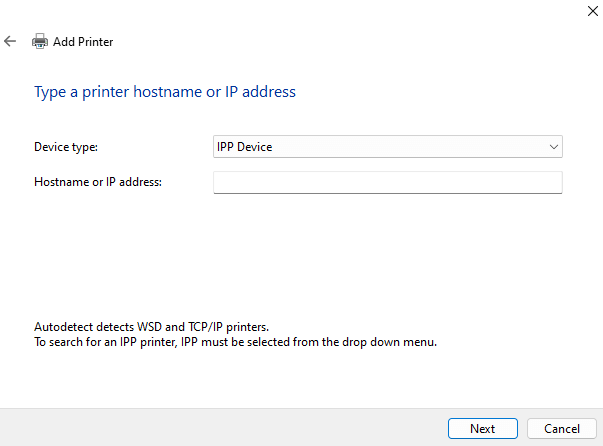Click the blank area below Hostname field
Screen dimensions: 603x446
point(300,250)
